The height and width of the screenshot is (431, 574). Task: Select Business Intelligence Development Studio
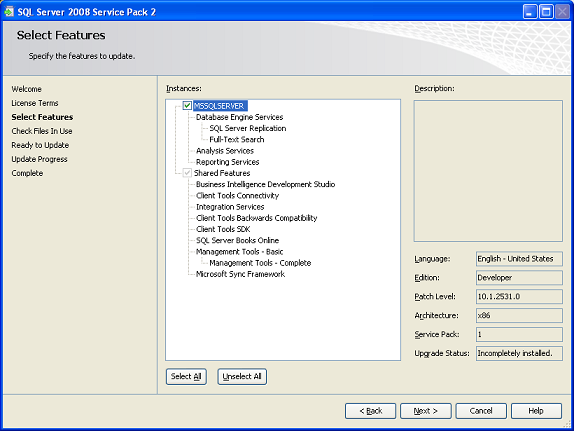pyautogui.click(x=265, y=184)
